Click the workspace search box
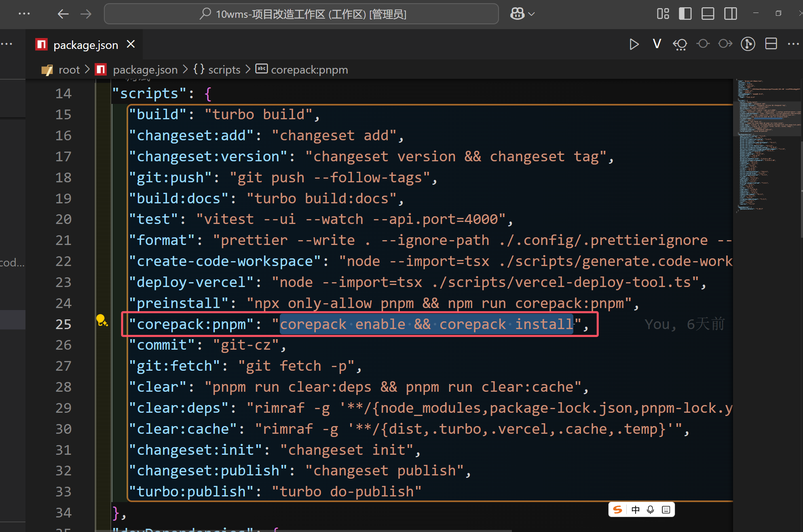 pyautogui.click(x=301, y=14)
